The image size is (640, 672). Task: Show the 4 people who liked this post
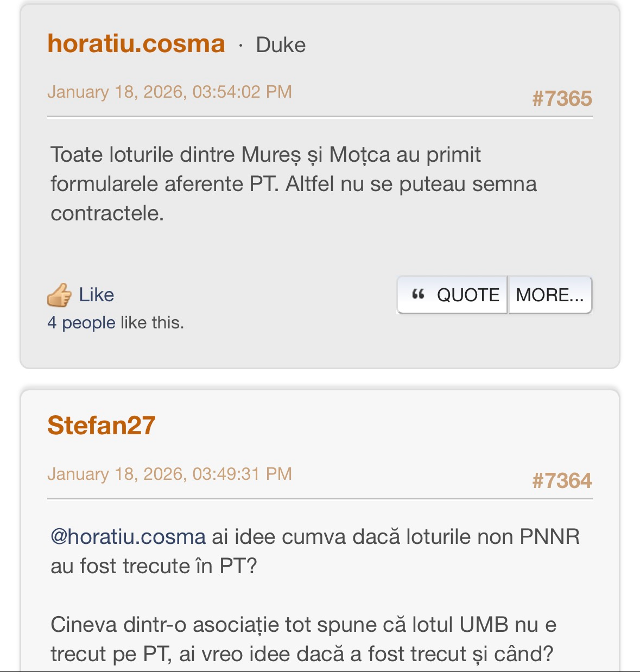79,322
